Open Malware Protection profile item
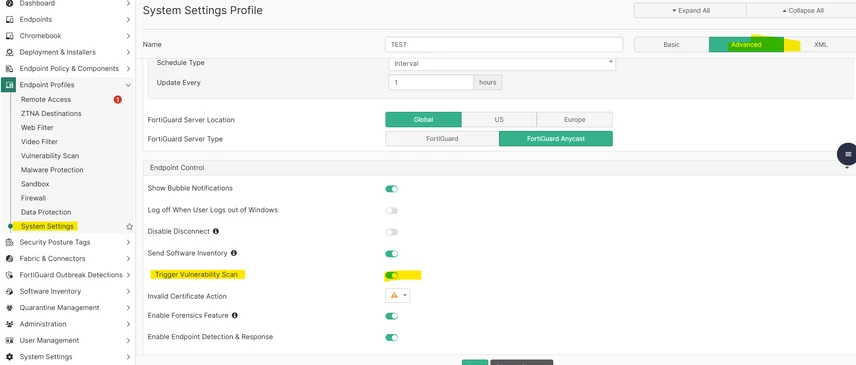Image resolution: width=856 pixels, height=365 pixels. pos(52,170)
